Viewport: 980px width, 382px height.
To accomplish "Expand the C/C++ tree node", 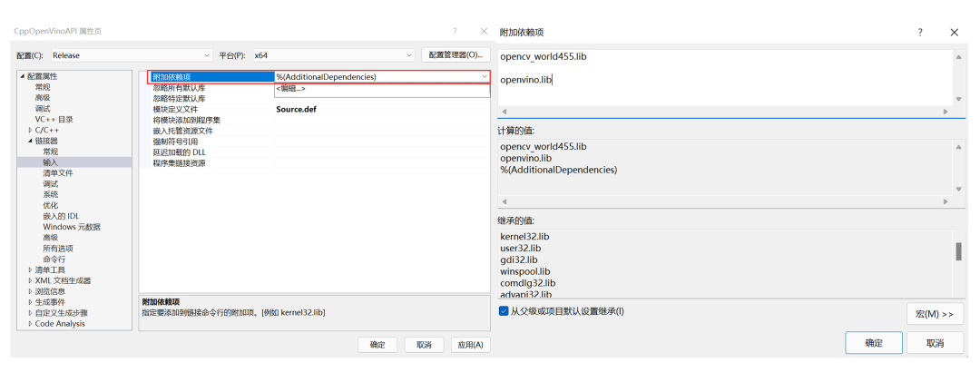I will (30, 130).
